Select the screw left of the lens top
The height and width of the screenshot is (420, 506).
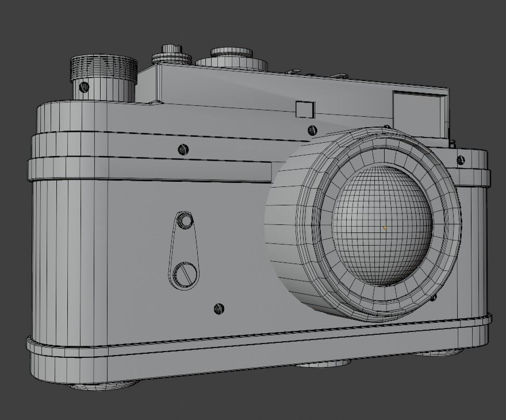(183, 149)
